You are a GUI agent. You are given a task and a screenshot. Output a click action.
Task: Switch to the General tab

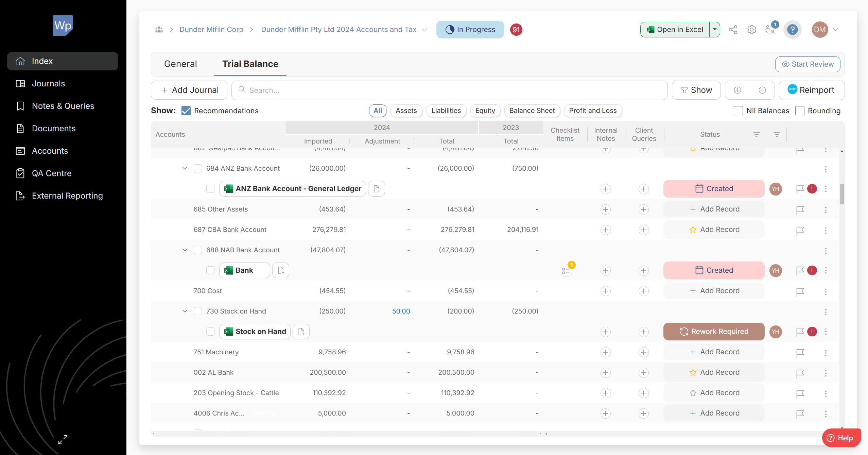tap(180, 64)
